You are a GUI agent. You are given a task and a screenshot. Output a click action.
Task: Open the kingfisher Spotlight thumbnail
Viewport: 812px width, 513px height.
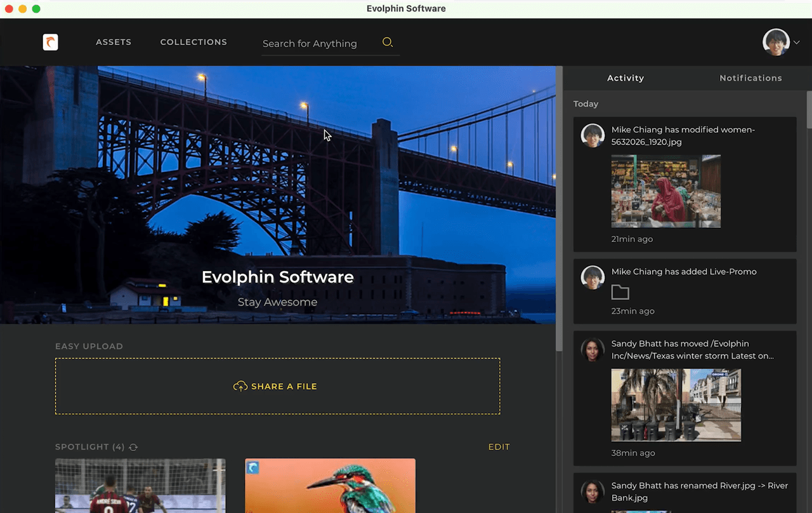coord(331,486)
